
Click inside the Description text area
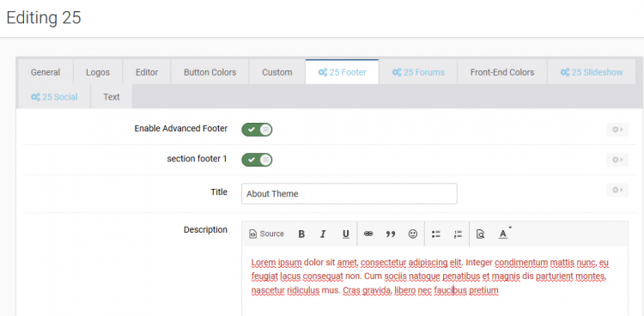pos(435,281)
